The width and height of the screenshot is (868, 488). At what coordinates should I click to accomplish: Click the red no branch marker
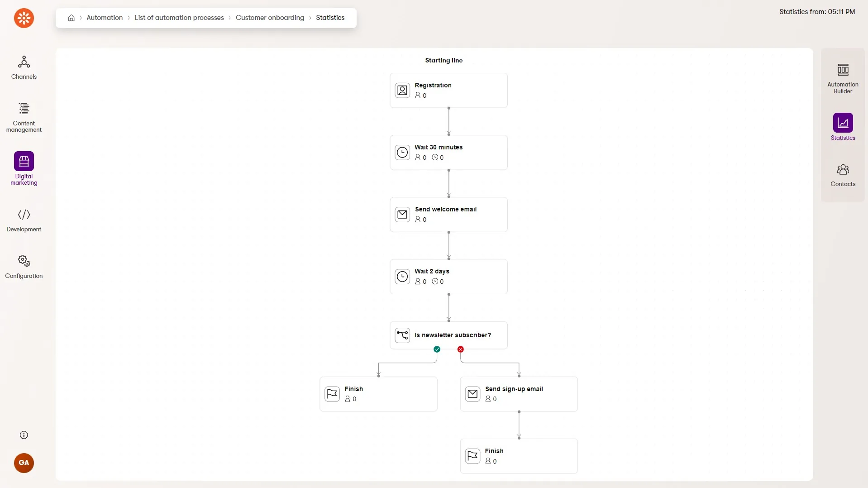click(x=460, y=349)
